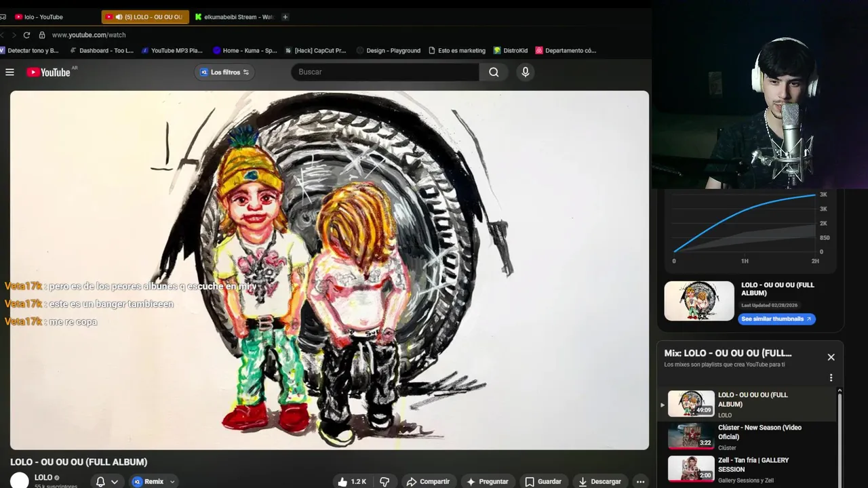The image size is (868, 488).
Task: Click chat message 'me re copa'
Action: [73, 322]
